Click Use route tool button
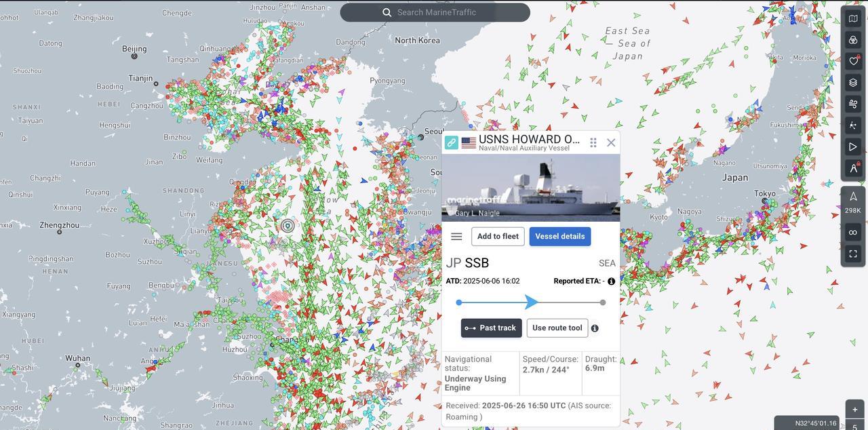Viewport: 868px width, 430px height. [x=557, y=328]
